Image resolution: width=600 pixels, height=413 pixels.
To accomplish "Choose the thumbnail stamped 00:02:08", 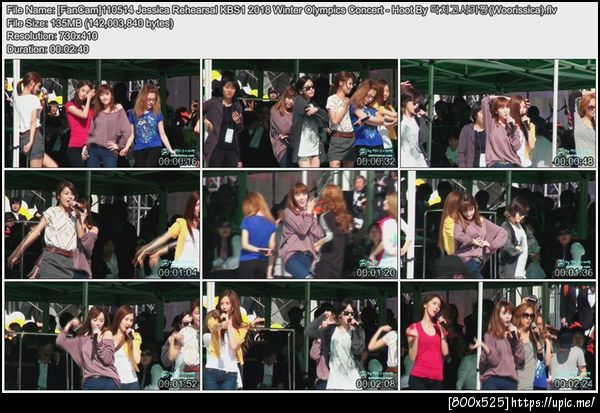I will (300, 336).
